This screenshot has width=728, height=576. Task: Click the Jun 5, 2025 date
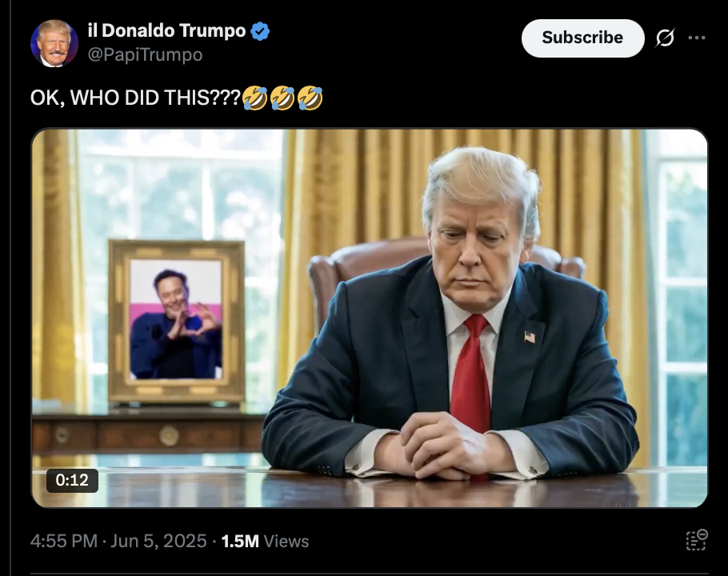coord(158,541)
